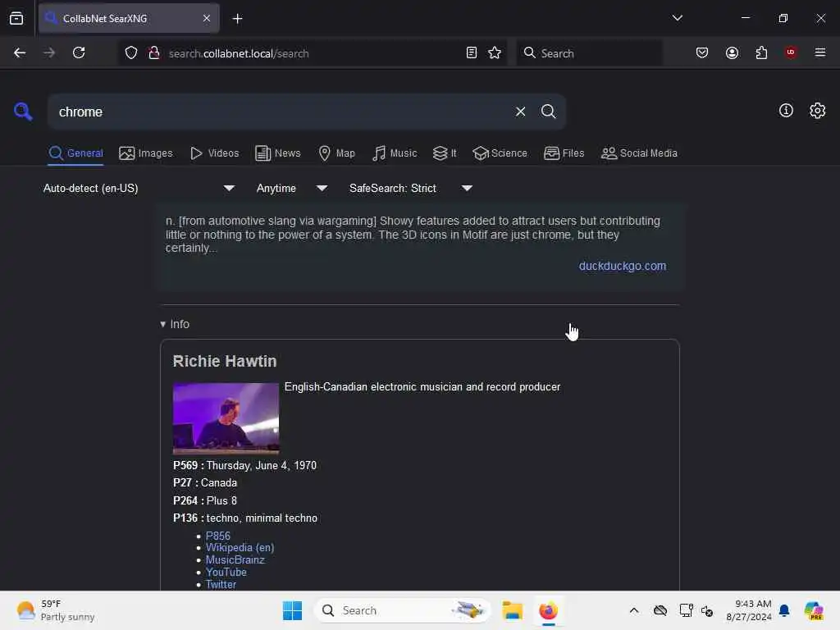The image size is (840, 630).
Task: Reload the current page
Action: tap(79, 52)
